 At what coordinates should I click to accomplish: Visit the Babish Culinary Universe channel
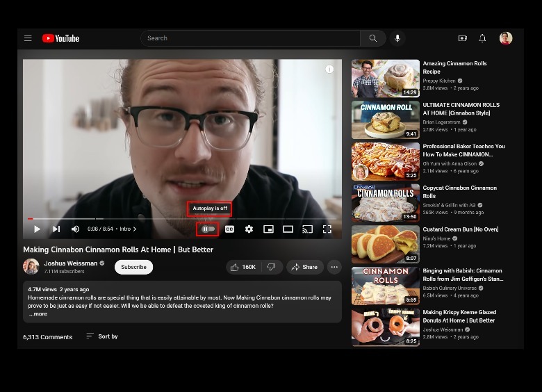[450, 288]
